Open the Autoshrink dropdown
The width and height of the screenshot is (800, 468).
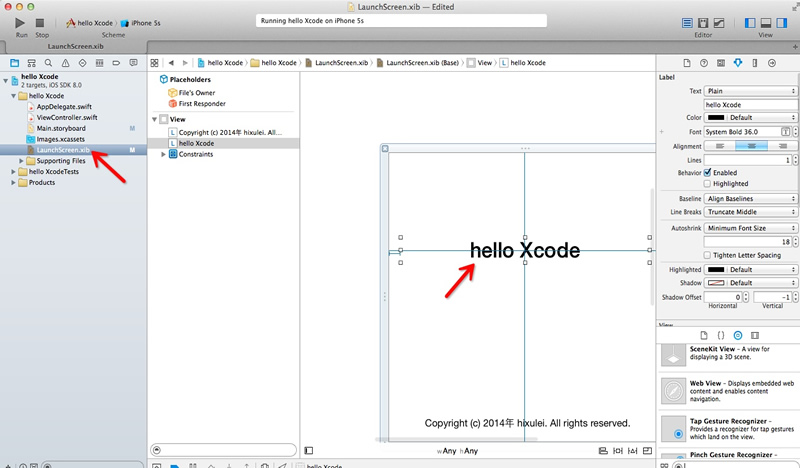point(751,228)
